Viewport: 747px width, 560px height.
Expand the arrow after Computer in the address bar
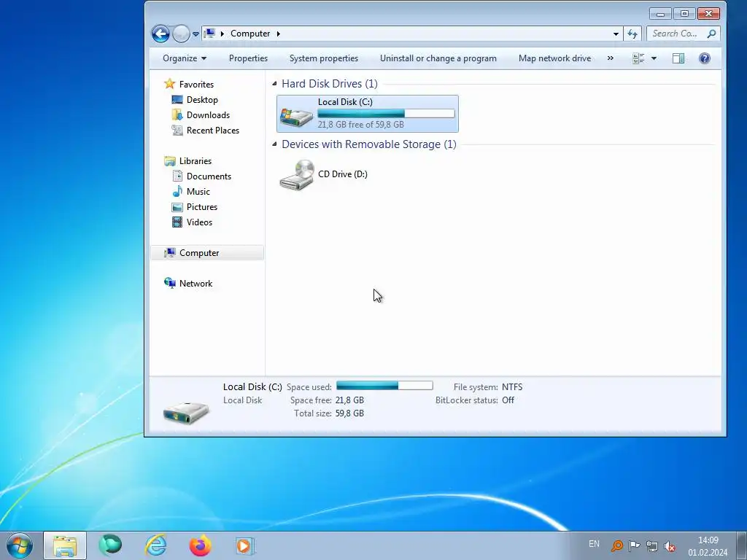278,34
